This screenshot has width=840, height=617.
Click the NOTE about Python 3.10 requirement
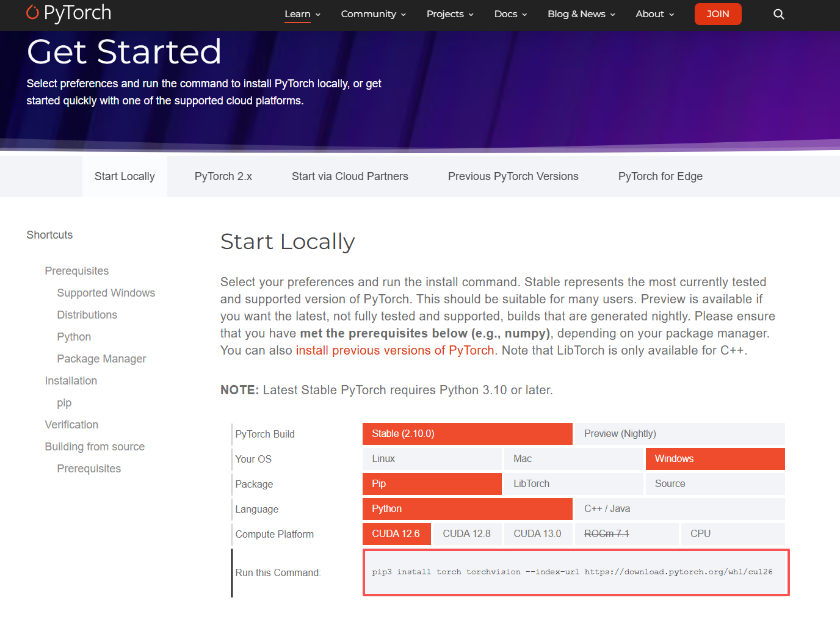click(386, 390)
